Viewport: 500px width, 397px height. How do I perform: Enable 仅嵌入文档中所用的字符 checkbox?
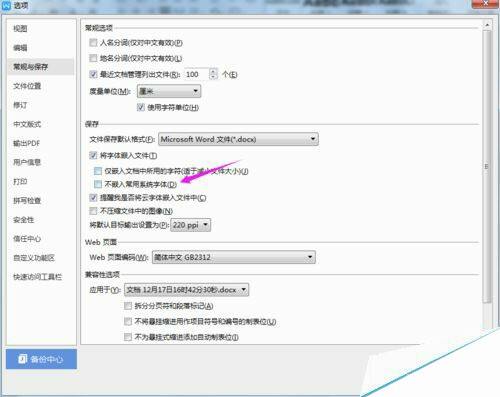(x=98, y=171)
